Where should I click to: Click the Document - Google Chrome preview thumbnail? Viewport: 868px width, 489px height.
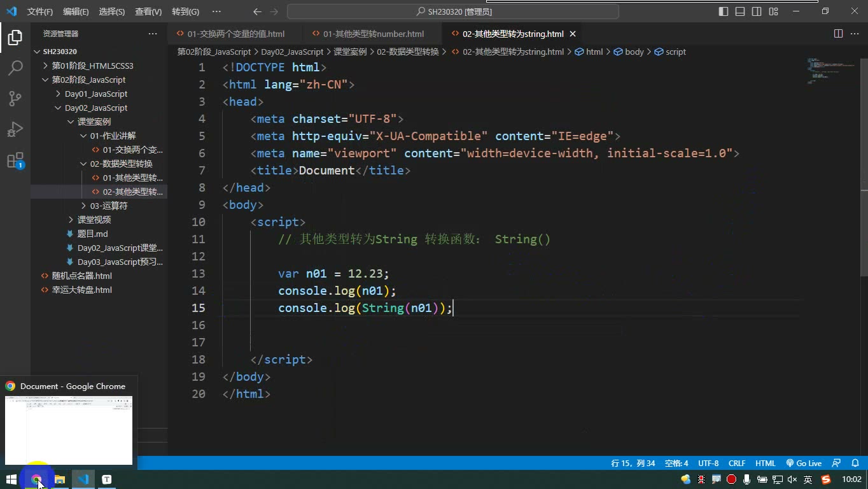(x=69, y=430)
